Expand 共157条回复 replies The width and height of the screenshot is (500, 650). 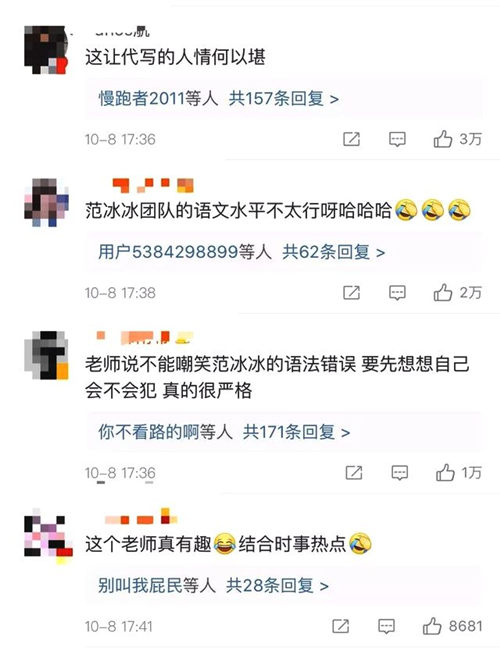click(284, 99)
